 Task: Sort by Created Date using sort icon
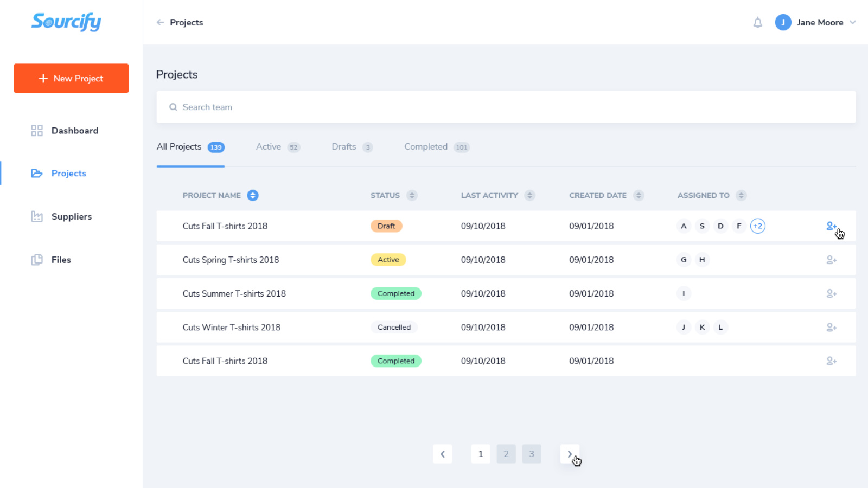[639, 195]
